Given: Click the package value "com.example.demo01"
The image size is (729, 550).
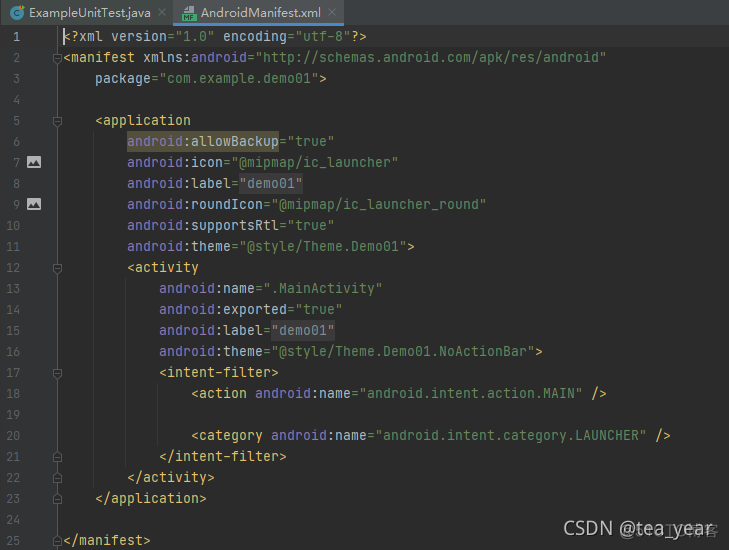Looking at the screenshot, I should [x=239, y=79].
